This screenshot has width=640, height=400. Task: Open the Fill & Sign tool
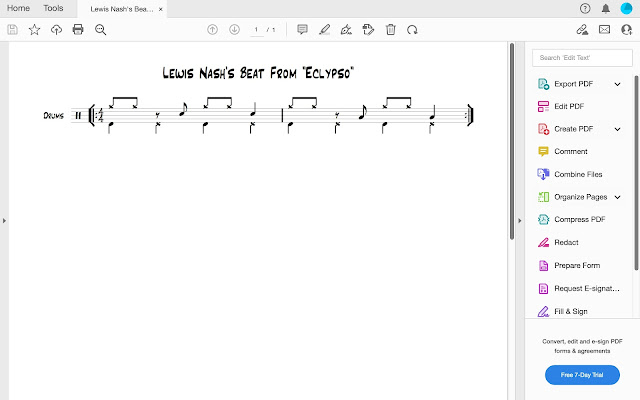pos(571,311)
